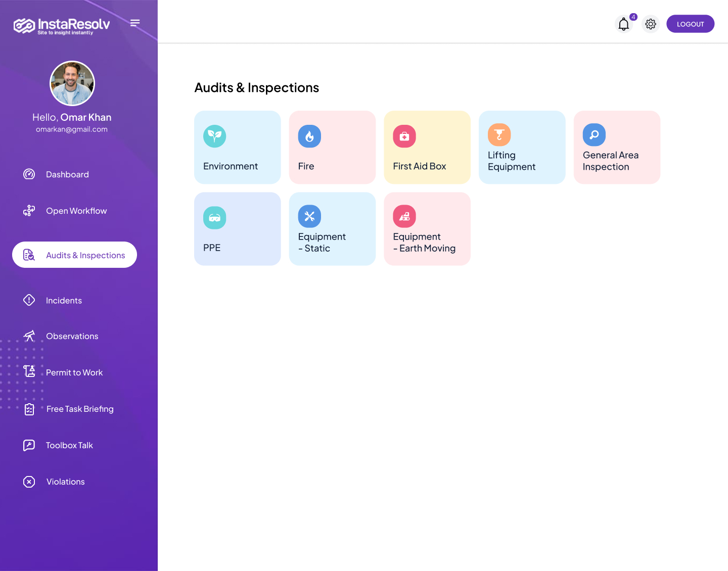The height and width of the screenshot is (571, 728).
Task: Open General Area Inspection card
Action: 617,148
